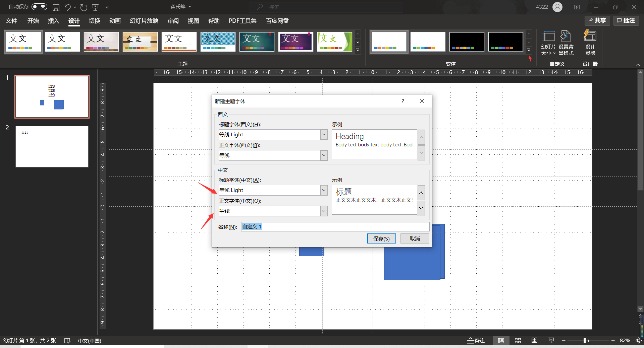Image resolution: width=644 pixels, height=348 pixels.
Task: Click the user account avatar icon
Action: [x=557, y=7]
